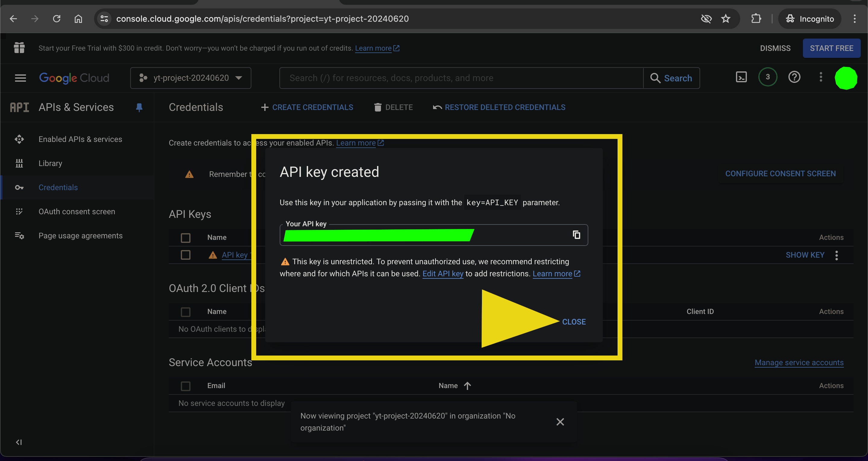
Task: Tick the API key row checkbox
Action: tap(186, 255)
